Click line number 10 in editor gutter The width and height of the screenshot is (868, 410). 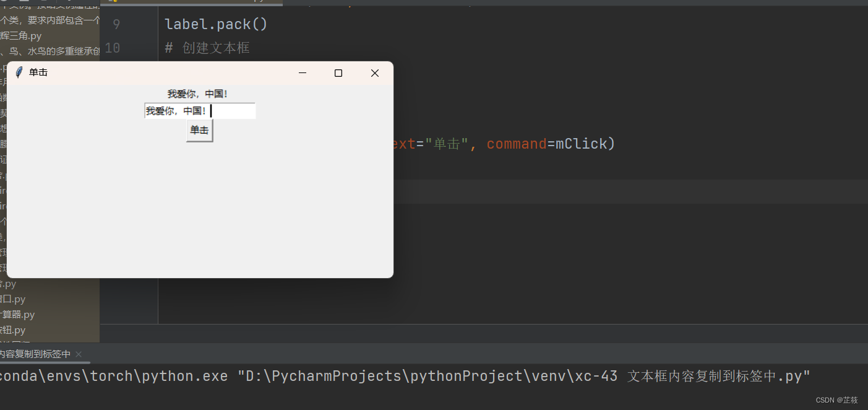[x=113, y=48]
